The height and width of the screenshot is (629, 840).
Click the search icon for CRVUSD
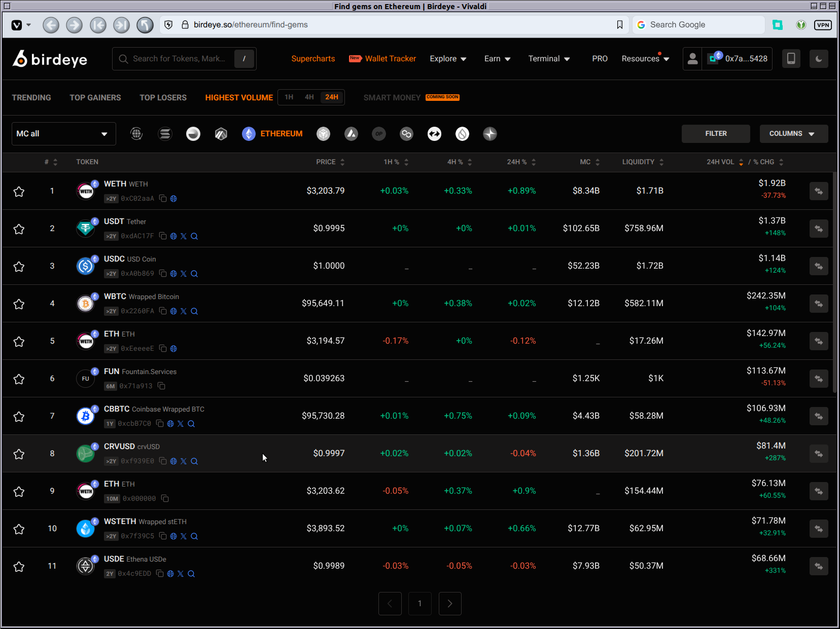[x=194, y=461]
